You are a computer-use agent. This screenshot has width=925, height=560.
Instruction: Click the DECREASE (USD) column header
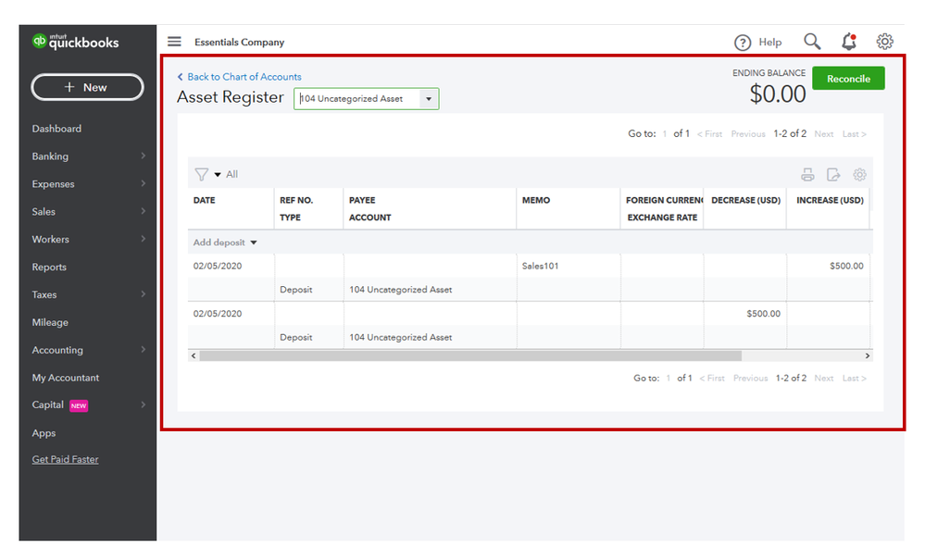745,201
